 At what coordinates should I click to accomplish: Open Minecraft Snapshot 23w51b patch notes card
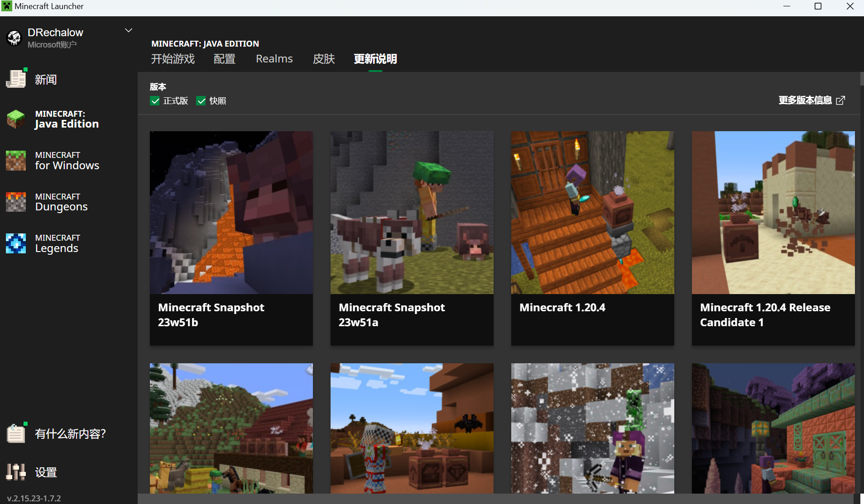[x=231, y=238]
